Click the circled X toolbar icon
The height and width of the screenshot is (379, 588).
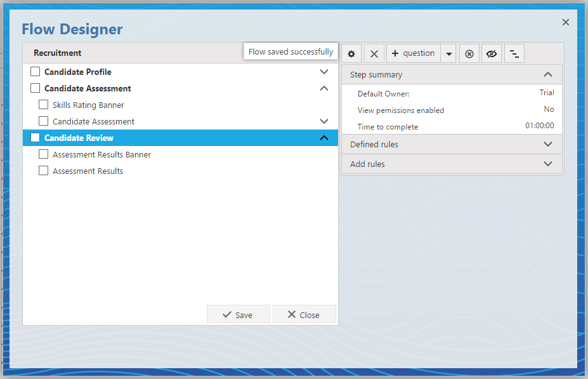[469, 54]
